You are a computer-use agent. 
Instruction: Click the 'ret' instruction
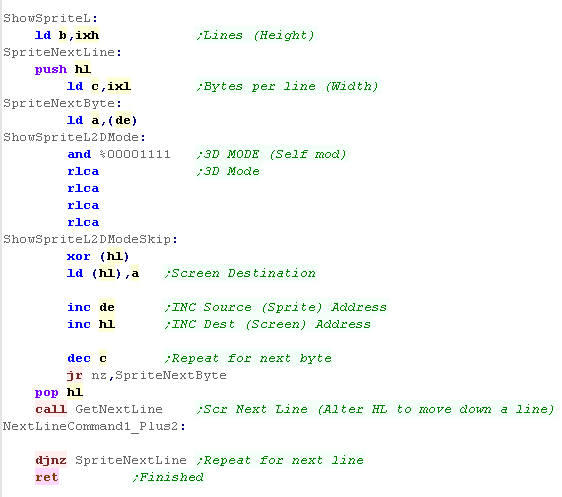click(47, 477)
